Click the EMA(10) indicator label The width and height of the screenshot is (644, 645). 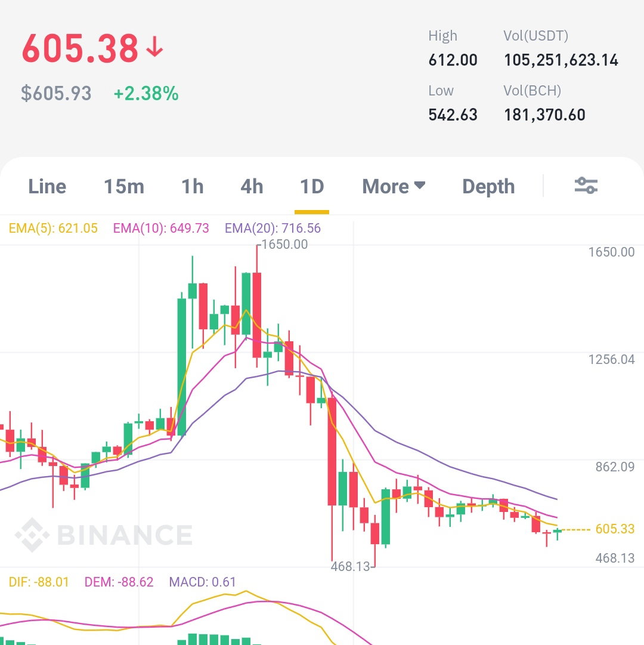[x=160, y=228]
